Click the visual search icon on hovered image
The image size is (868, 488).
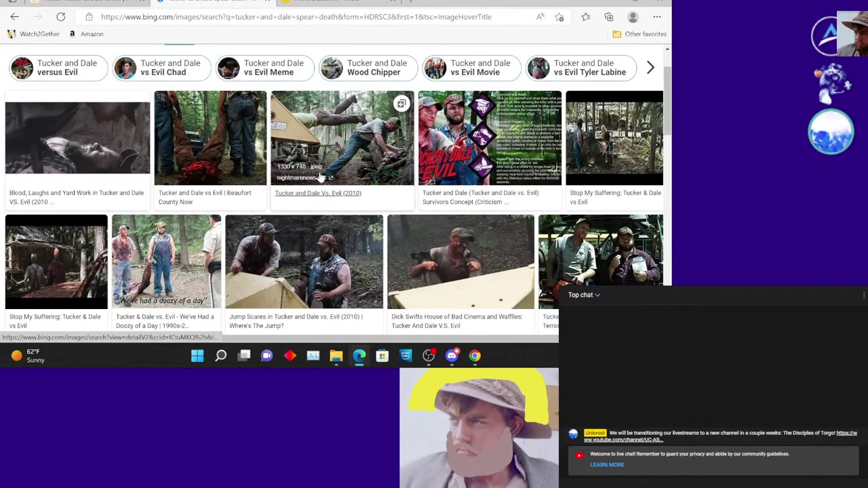(401, 104)
